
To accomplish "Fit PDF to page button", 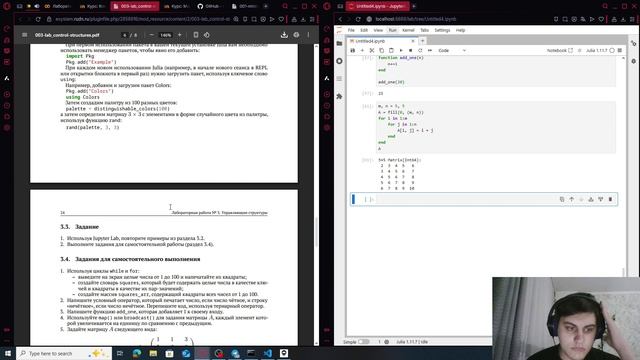I will coord(196,35).
